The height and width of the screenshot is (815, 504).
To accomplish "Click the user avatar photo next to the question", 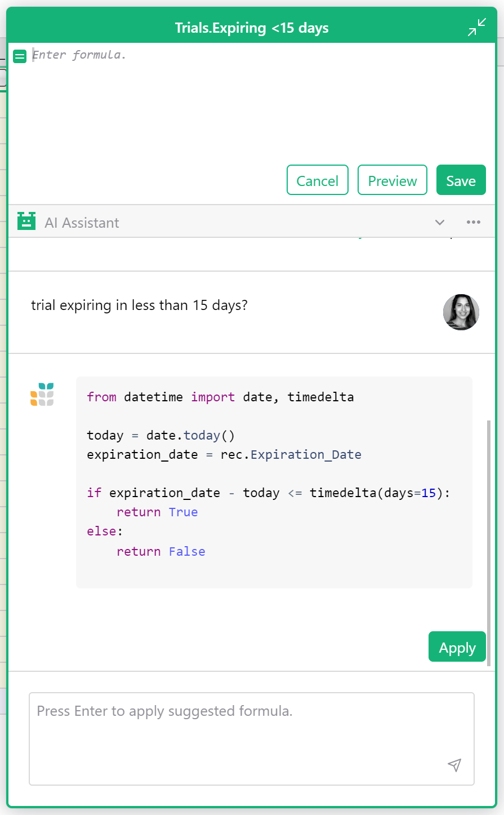I will point(461,312).
